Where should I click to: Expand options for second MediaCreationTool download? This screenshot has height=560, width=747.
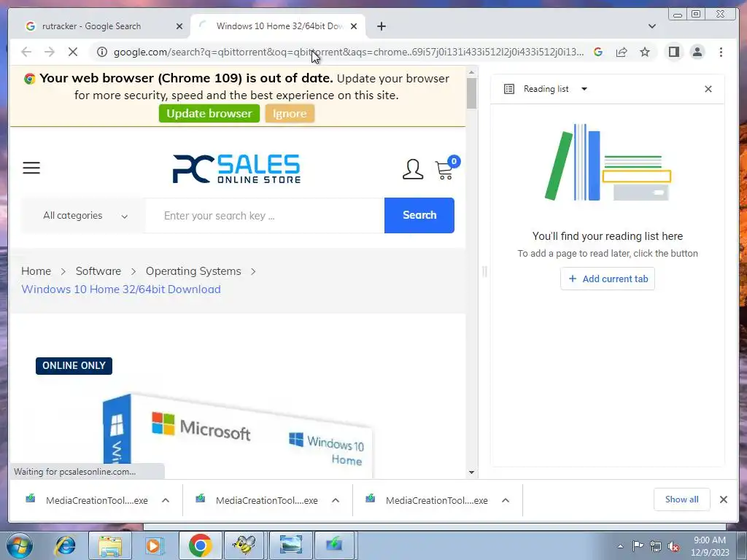coord(336,500)
